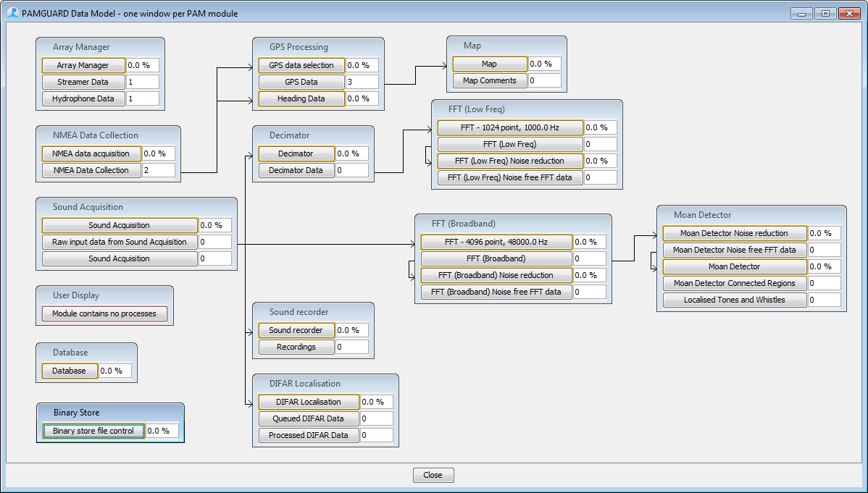Screen dimensions: 868x493
Task: Click the GPS Processing panel title
Action: click(299, 47)
